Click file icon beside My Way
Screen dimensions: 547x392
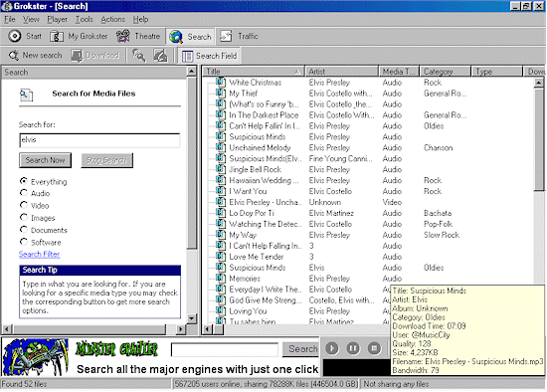pyautogui.click(x=221, y=235)
